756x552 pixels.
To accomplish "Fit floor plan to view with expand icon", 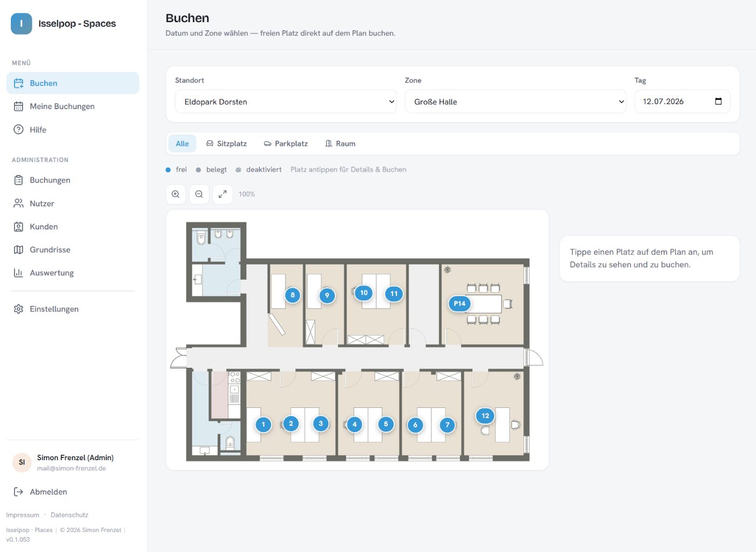I will 222,194.
